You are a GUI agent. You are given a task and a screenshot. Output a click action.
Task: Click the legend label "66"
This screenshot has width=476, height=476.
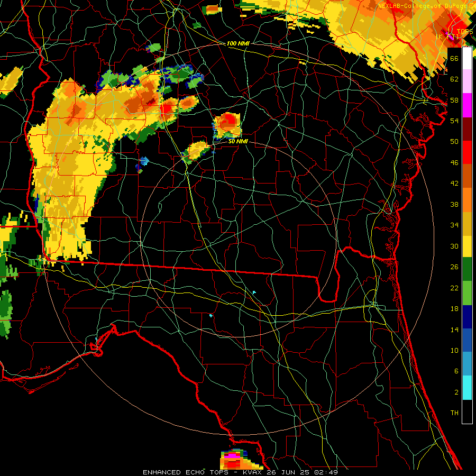[x=454, y=58]
